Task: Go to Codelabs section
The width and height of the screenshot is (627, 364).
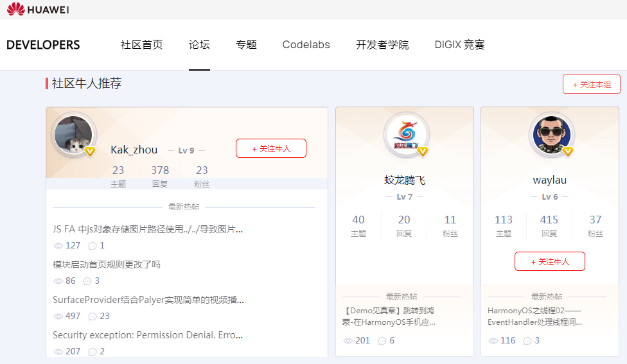Action: point(306,45)
